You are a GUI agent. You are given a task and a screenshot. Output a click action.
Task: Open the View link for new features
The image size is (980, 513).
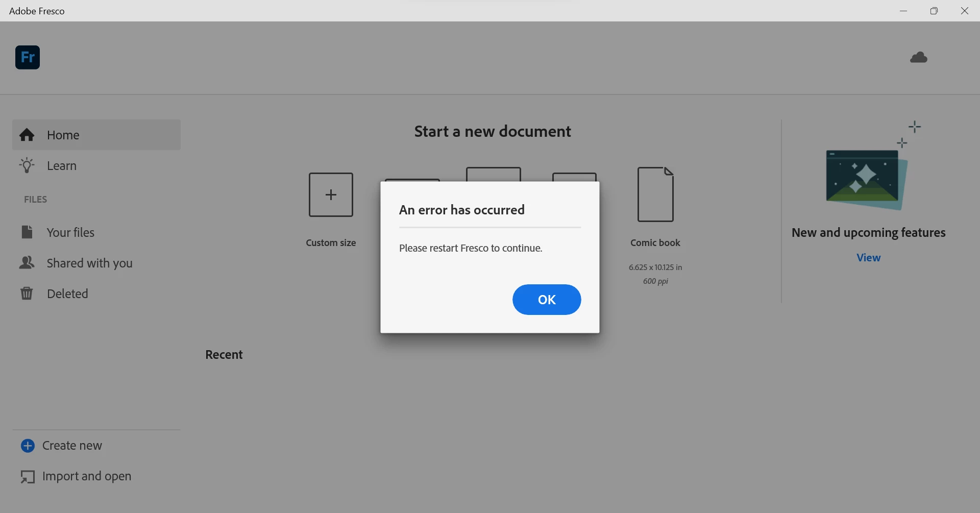coord(869,258)
